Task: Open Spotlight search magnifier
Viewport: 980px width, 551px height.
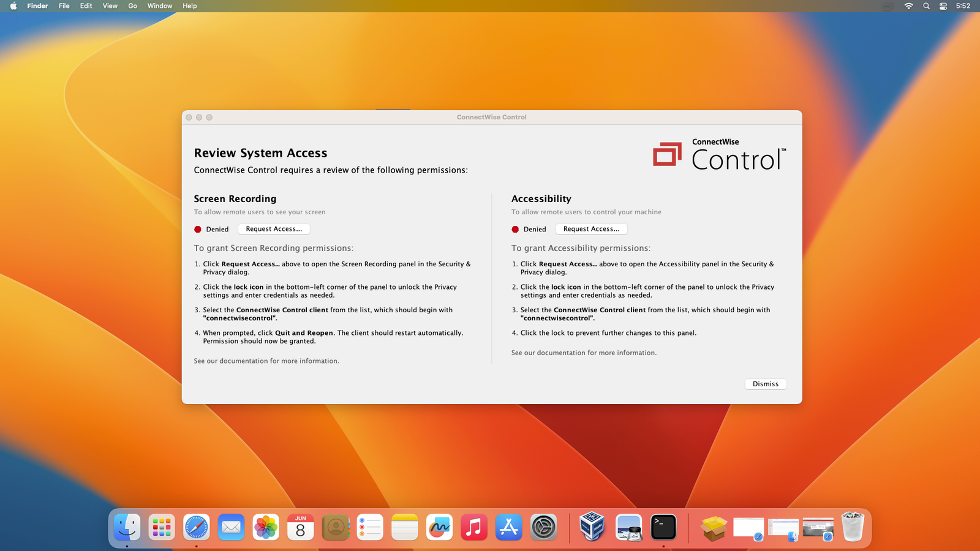Action: pyautogui.click(x=926, y=6)
